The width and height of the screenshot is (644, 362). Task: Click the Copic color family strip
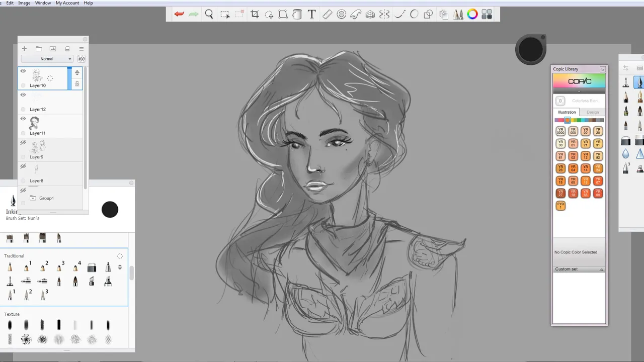[x=579, y=120]
